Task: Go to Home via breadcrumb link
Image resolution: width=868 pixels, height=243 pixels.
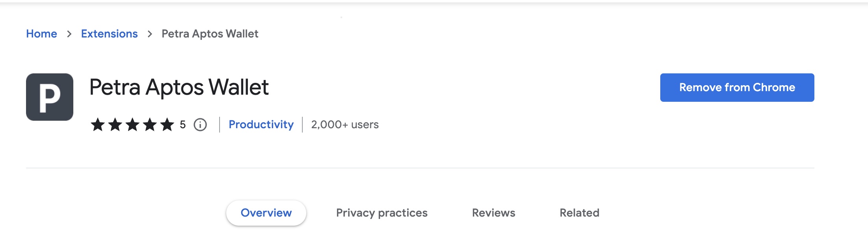Action: tap(41, 34)
